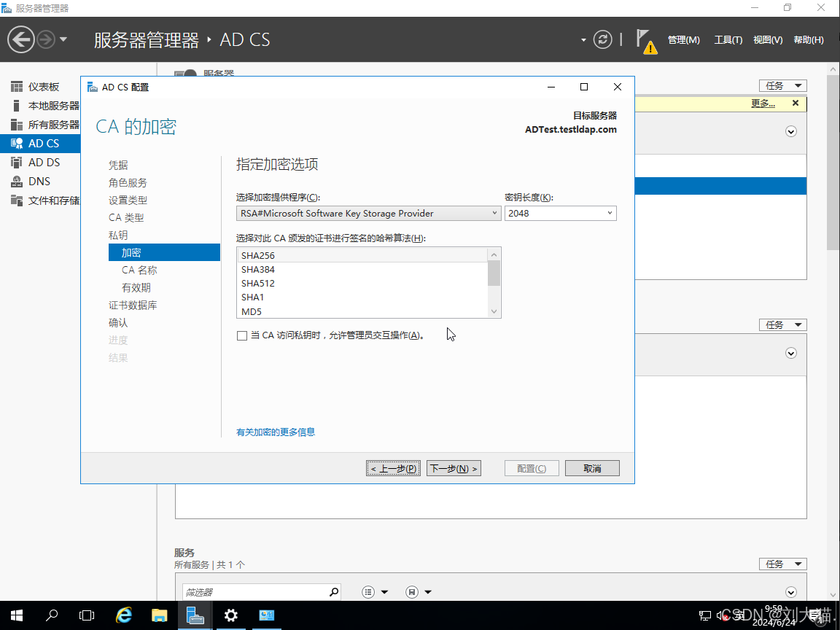Open the top 任务 dropdown for servers
This screenshot has height=630, width=840.
[x=782, y=86]
